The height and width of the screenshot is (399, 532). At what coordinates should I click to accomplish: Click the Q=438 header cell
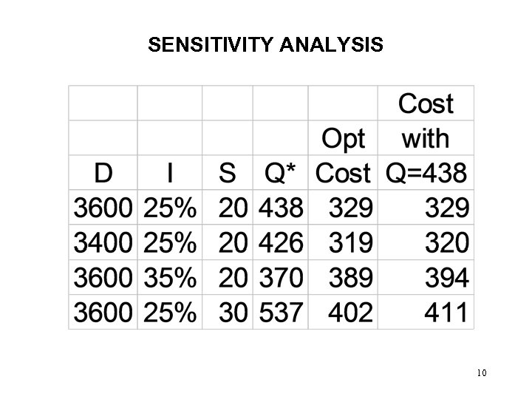(x=426, y=174)
